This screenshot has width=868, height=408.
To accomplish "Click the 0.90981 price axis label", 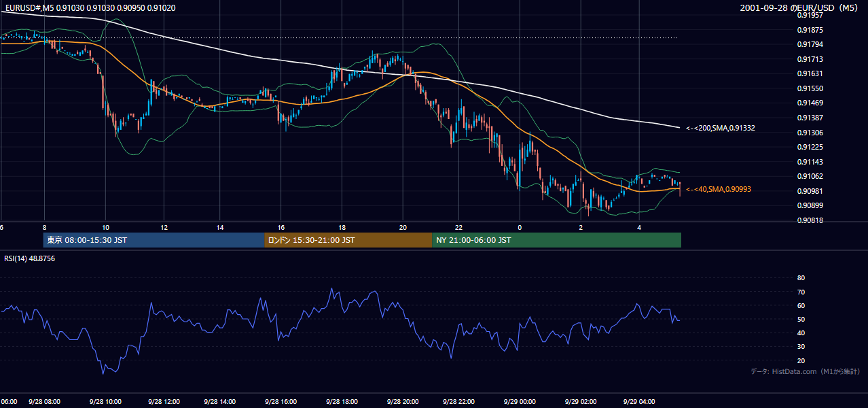I will (810, 191).
